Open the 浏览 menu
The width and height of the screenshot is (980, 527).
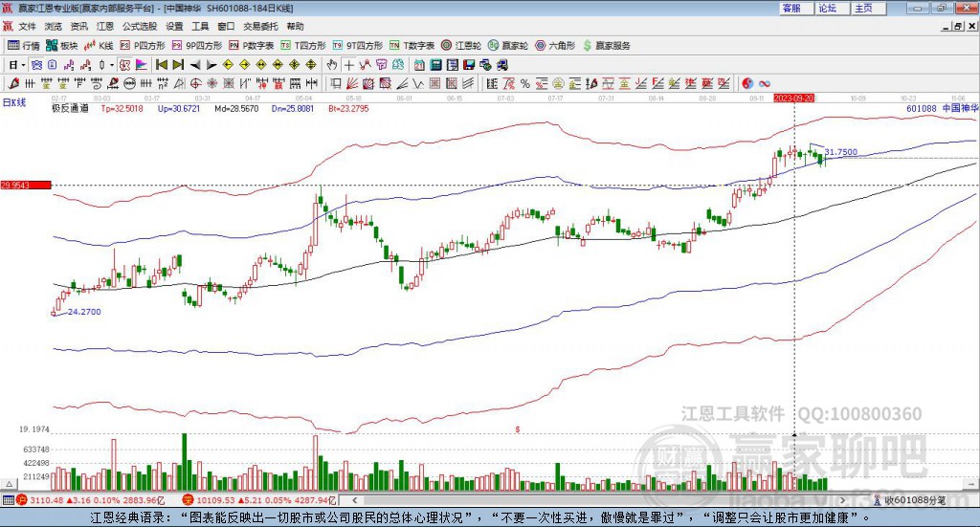[54, 26]
